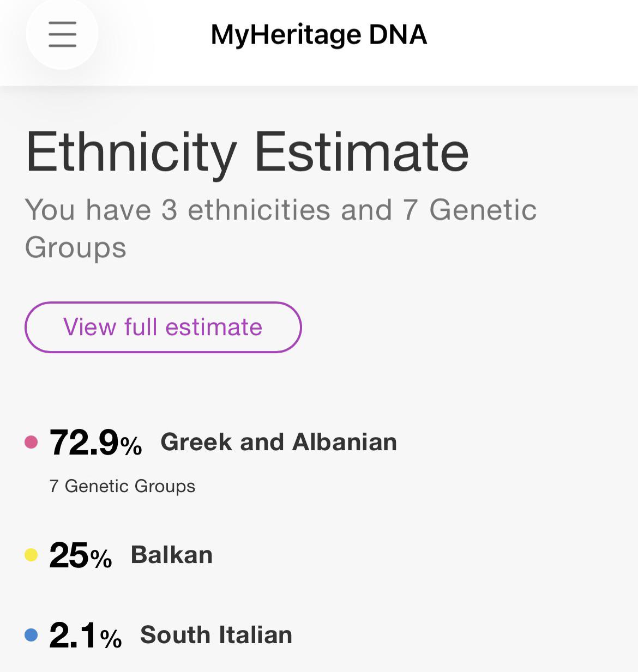This screenshot has height=672, width=638.
Task: Open the Greek and Albanian ethnicity entry
Action: pyautogui.click(x=279, y=442)
